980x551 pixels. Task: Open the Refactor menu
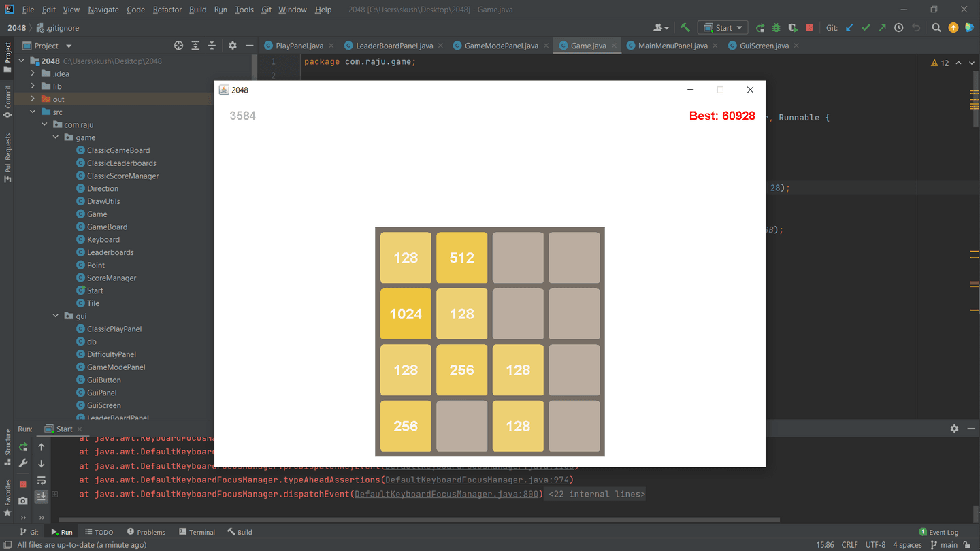167,10
